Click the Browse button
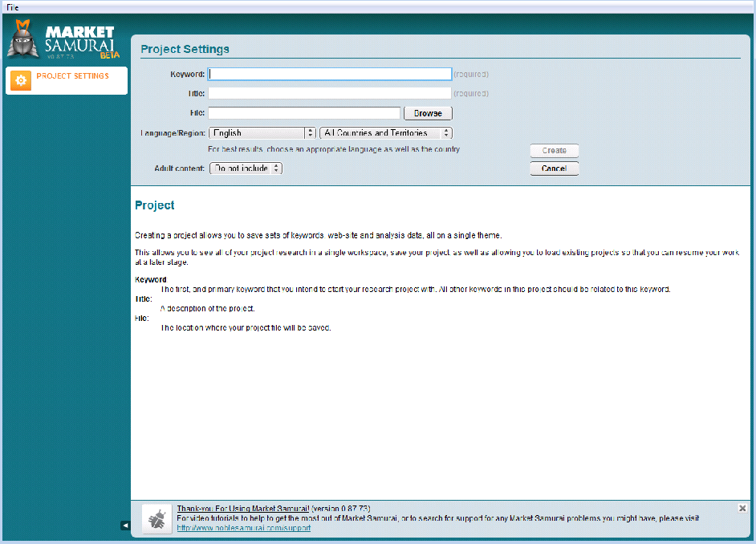 [x=428, y=113]
